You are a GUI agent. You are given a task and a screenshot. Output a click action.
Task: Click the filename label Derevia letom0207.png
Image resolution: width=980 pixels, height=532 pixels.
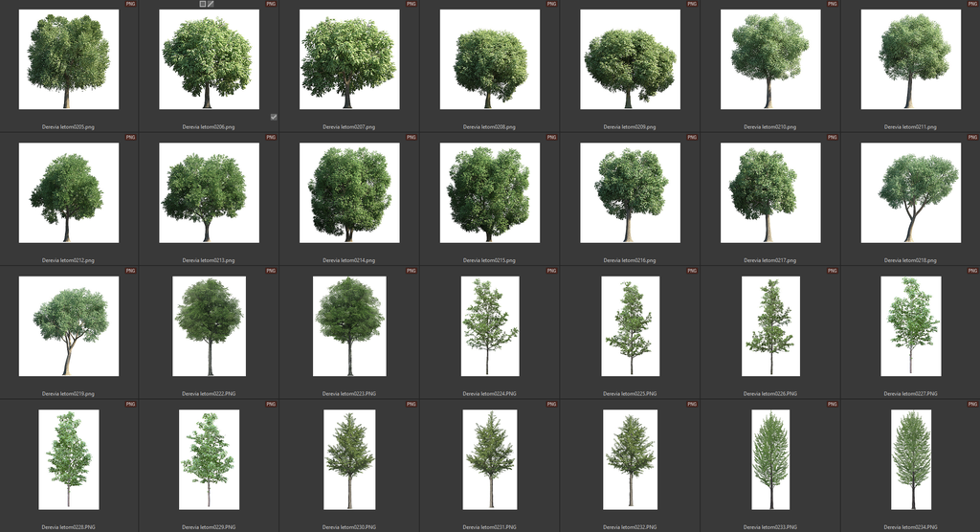[x=349, y=126]
